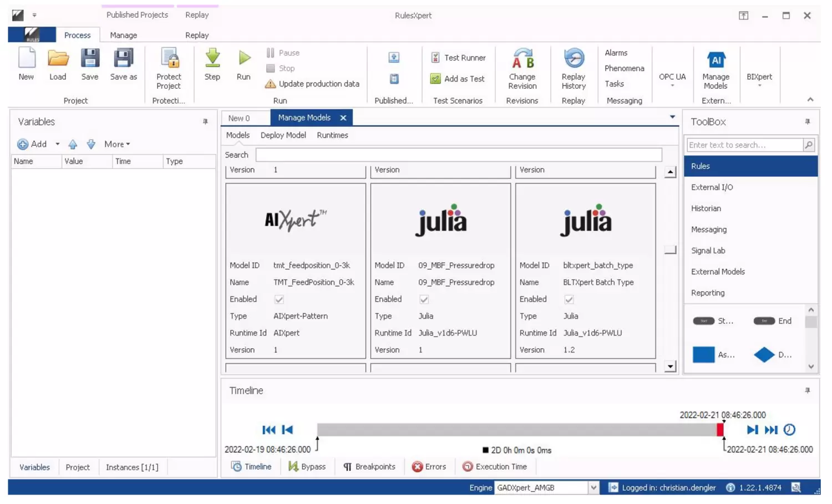Screen dimensions: 832x504
Task: Open Breakpoints in Timeline panel
Action: point(369,467)
